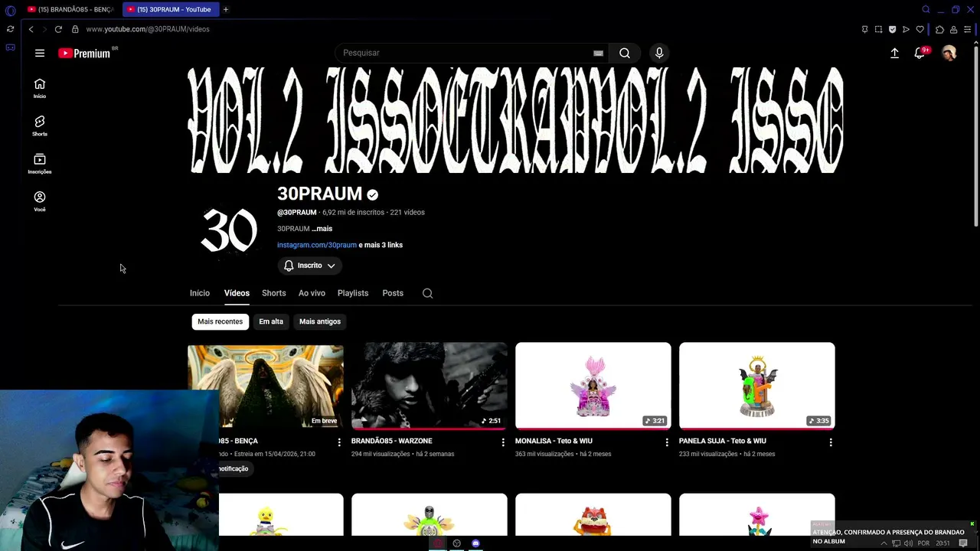Select the 30PRAUM - YouTube browser tab
This screenshot has height=551, width=980.
[170, 9]
